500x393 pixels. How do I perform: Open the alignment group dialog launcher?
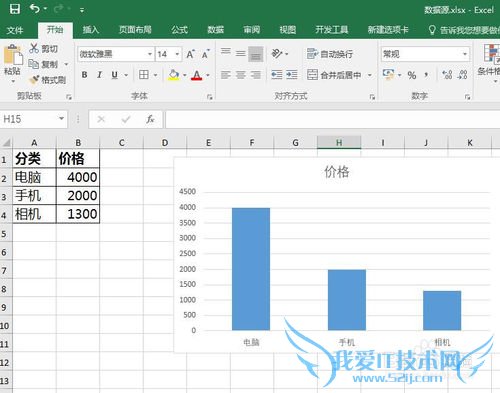(372, 97)
